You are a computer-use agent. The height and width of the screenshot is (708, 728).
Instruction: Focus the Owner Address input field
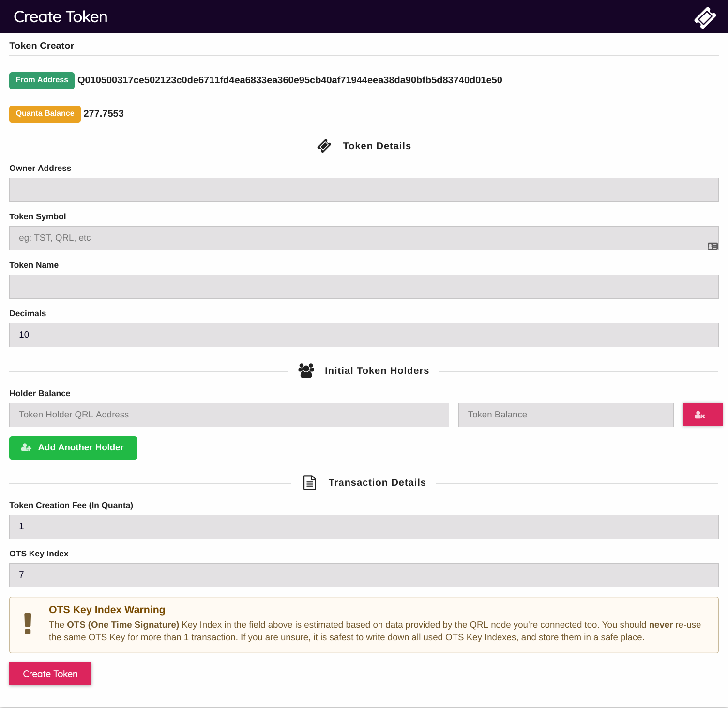pos(364,190)
